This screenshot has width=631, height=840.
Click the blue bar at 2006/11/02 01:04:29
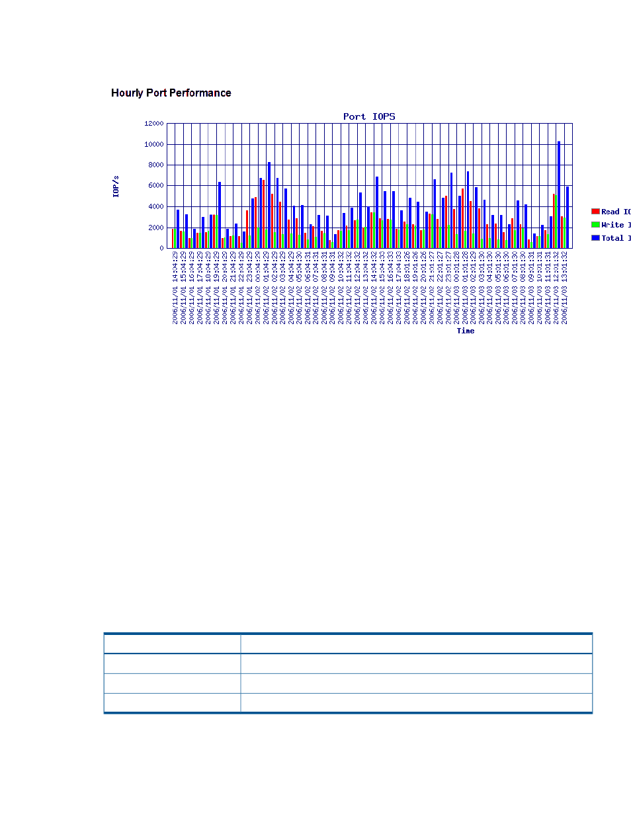click(x=269, y=205)
